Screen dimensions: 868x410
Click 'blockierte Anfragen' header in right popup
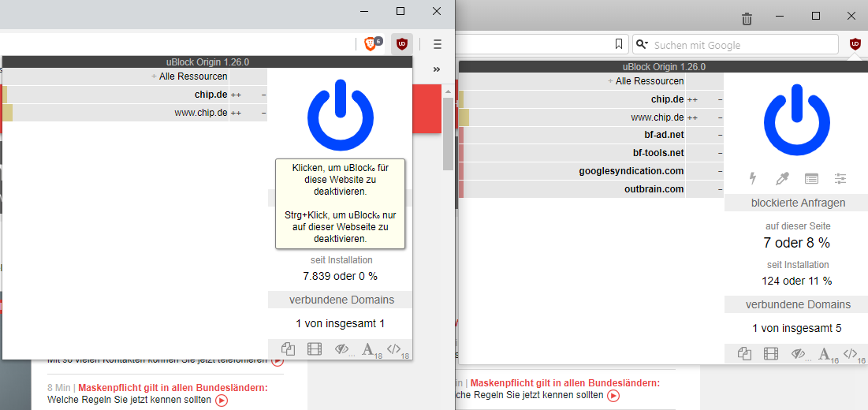(x=798, y=203)
